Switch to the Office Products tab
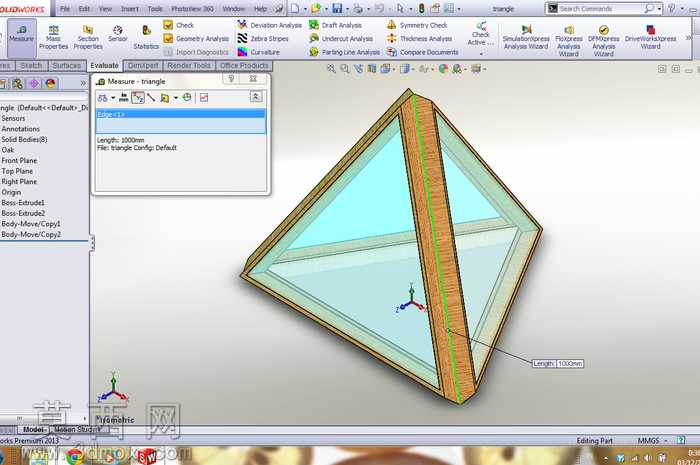The height and width of the screenshot is (465, 700). tap(244, 66)
